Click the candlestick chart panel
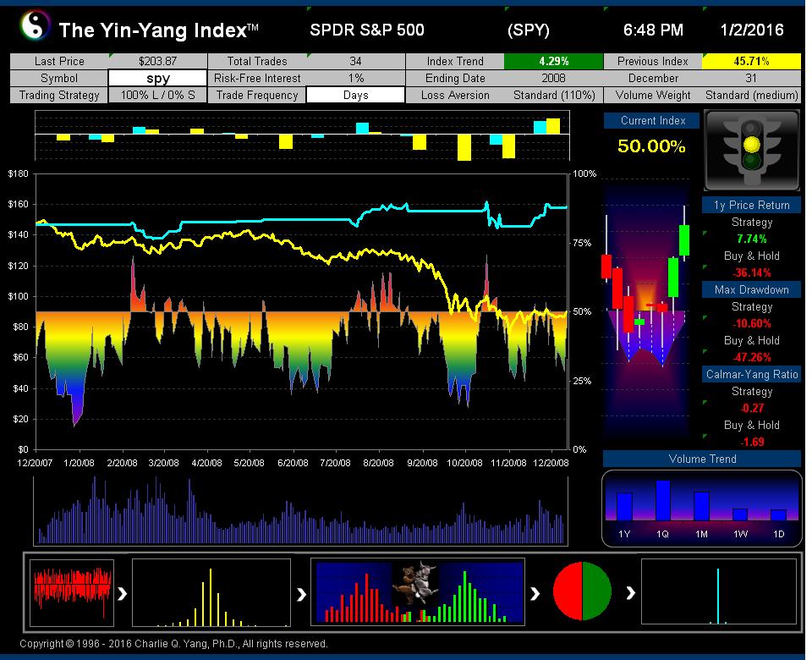 pyautogui.click(x=647, y=311)
